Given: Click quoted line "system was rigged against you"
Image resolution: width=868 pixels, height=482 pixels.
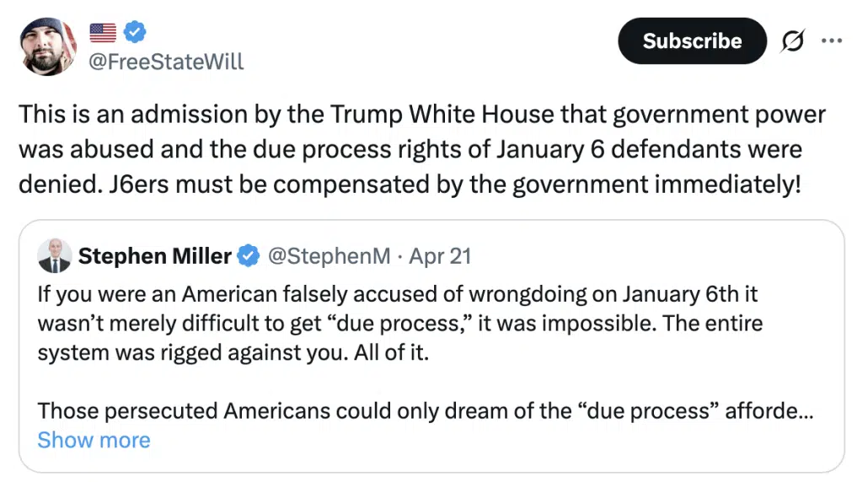Looking at the screenshot, I should point(233,352).
